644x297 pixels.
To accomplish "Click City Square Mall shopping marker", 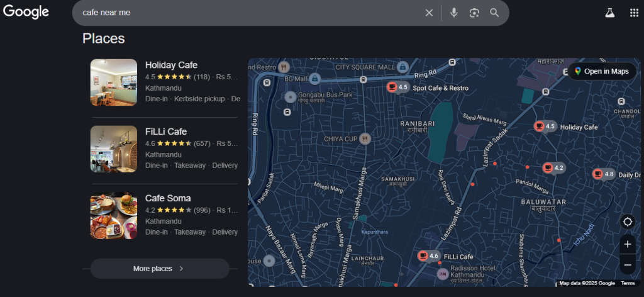I will pos(402,66).
